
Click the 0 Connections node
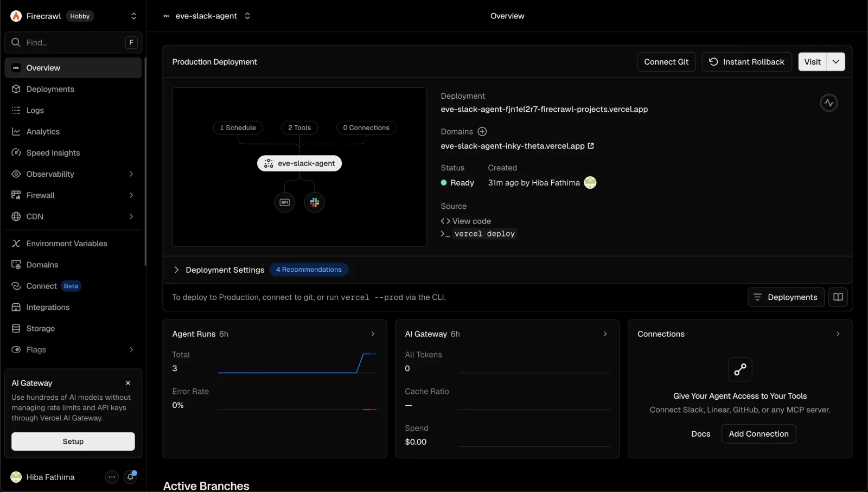pyautogui.click(x=366, y=127)
